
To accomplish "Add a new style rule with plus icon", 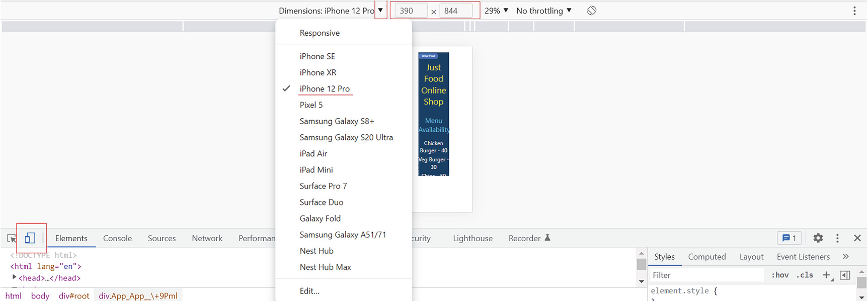I will [x=826, y=275].
